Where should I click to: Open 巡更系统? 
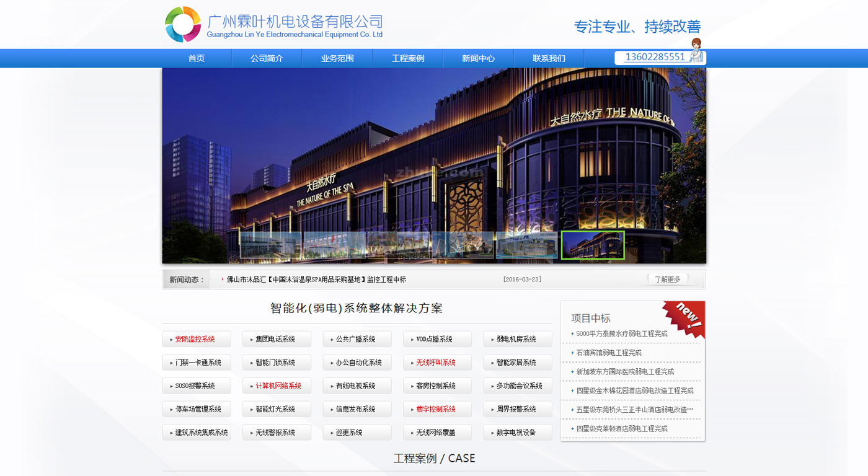tap(357, 433)
